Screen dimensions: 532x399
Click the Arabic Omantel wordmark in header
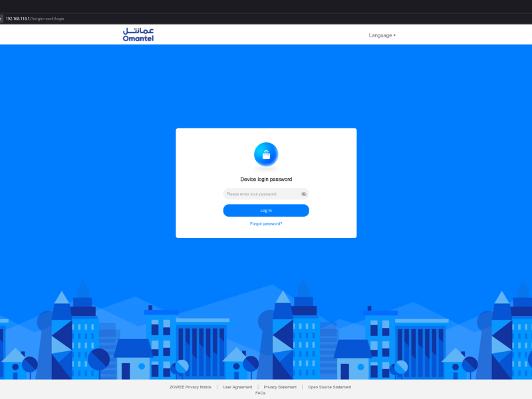click(x=138, y=31)
